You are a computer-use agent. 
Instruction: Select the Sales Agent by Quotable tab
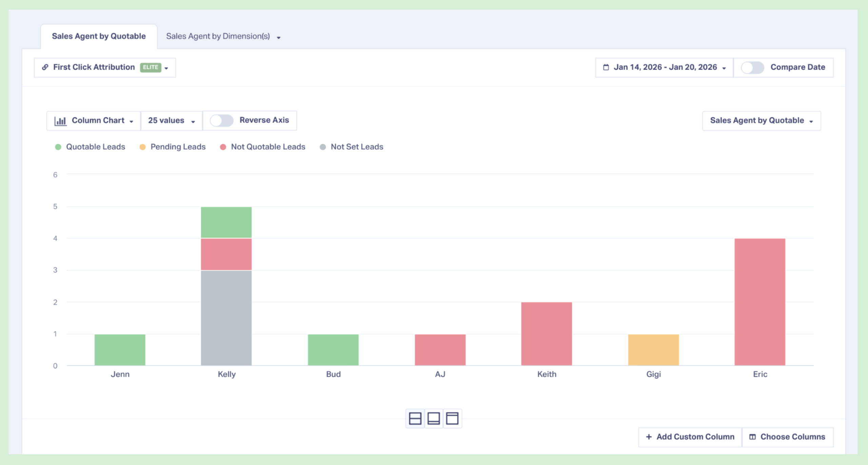coord(99,36)
